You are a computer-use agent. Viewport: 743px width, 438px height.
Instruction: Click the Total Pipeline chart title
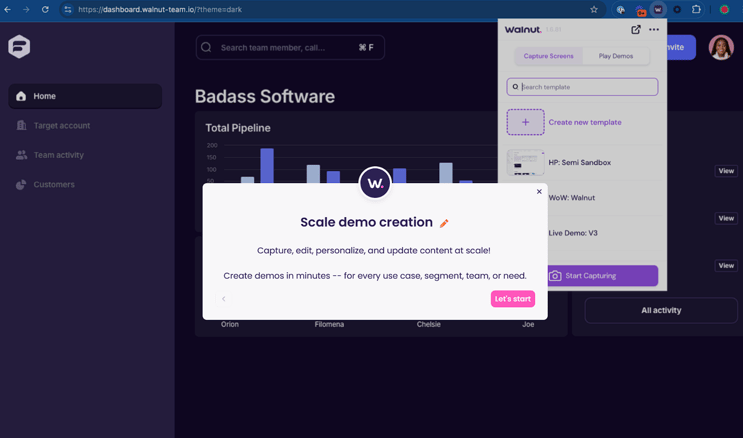(238, 128)
